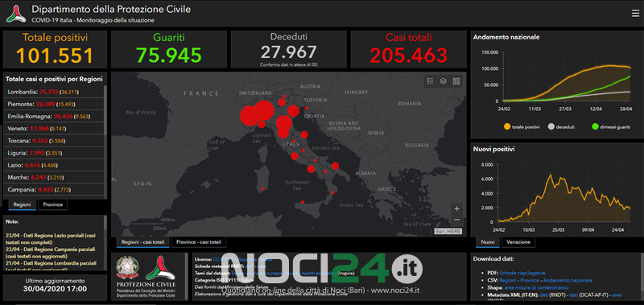Screen dimensions: 644x305
Task: Select the Piemonte row in regions list
Action: click(53, 105)
